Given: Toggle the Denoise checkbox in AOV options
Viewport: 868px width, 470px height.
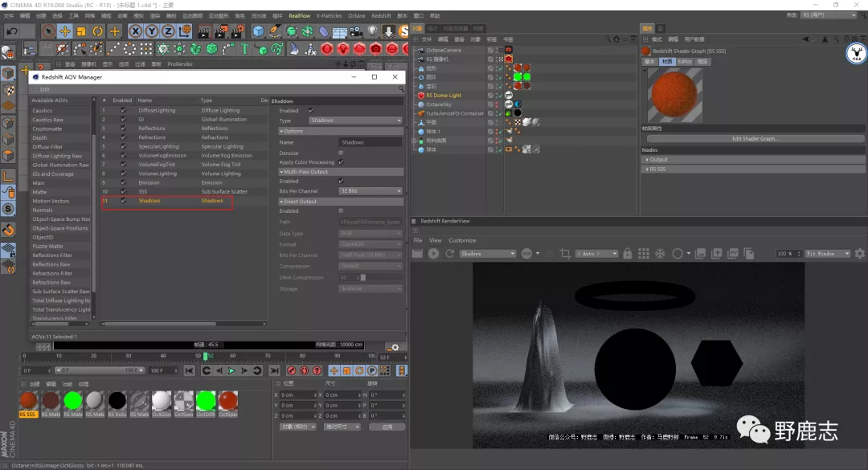Looking at the screenshot, I should point(341,153).
